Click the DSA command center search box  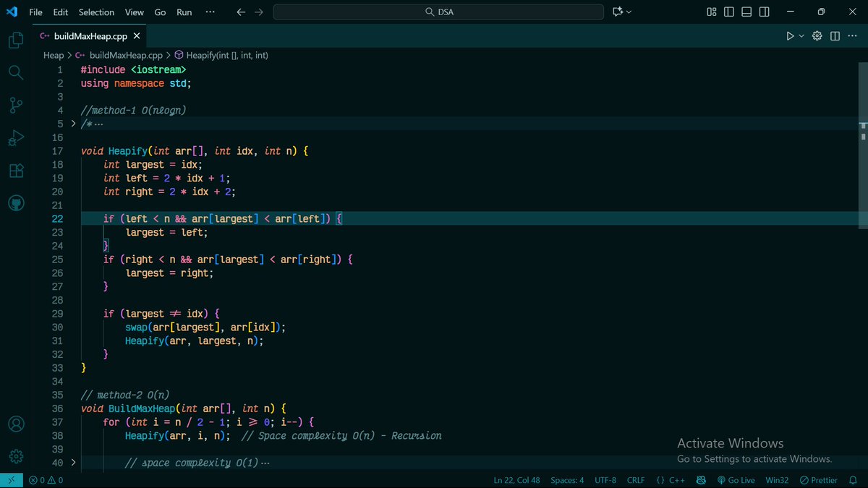pos(438,12)
